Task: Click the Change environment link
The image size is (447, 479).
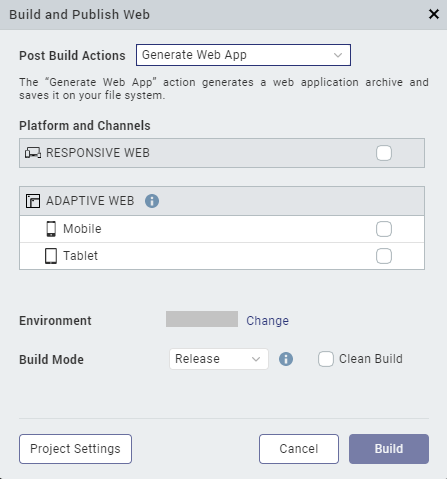Action: coord(267,321)
